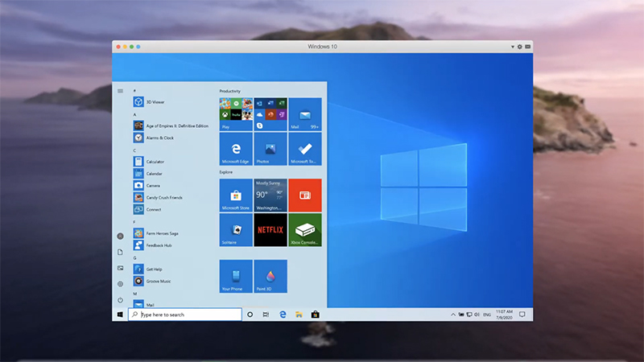
Task: Open Documents from the Start sidebar
Action: pos(120,252)
